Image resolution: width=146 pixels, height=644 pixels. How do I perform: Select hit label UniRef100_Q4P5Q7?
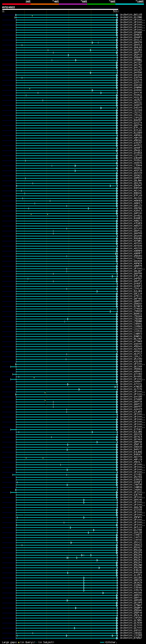coord(131,278)
